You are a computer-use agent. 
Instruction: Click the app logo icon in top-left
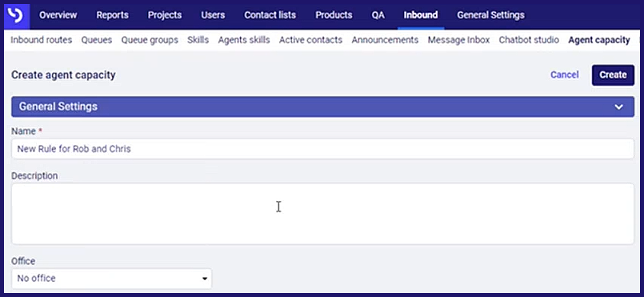[x=17, y=15]
